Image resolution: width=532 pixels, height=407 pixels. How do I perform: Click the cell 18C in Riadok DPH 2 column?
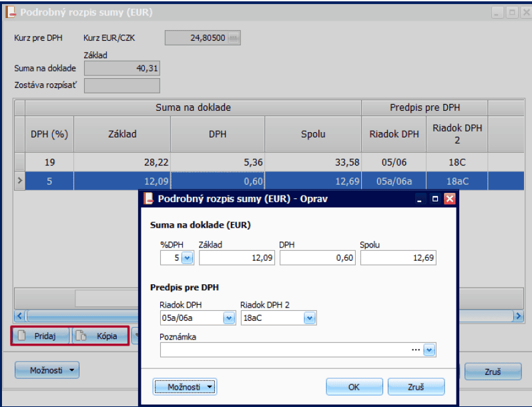(x=457, y=162)
